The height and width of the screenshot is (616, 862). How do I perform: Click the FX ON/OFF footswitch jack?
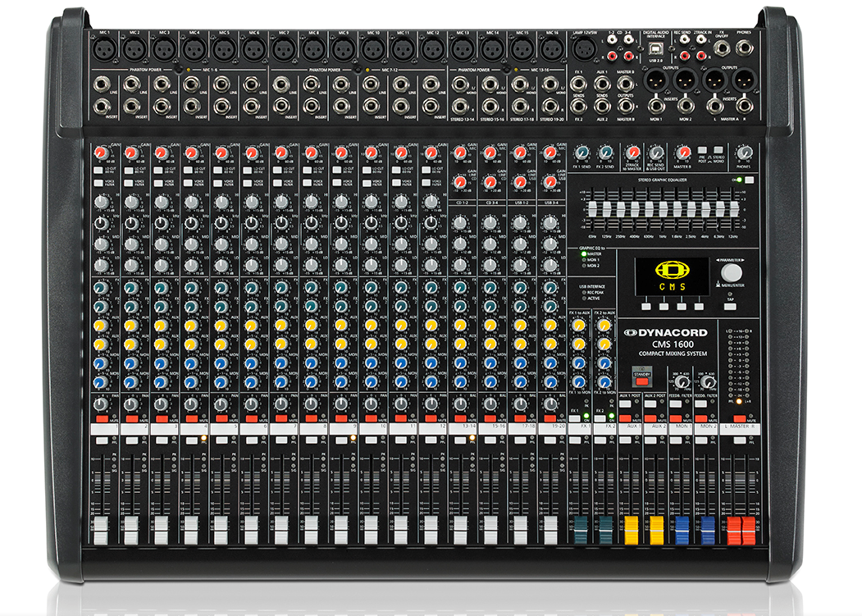(x=723, y=48)
